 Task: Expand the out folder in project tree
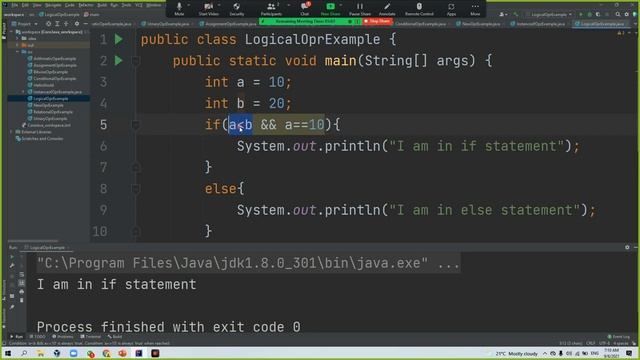point(18,45)
